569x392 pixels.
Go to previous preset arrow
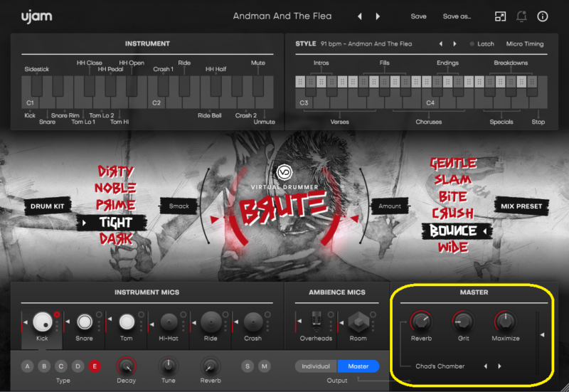[x=360, y=16]
